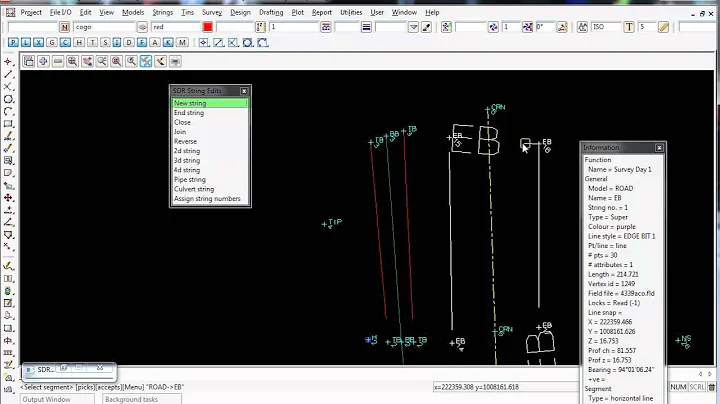This screenshot has height=404, width=720.
Task: Select the eyedropper same-as icon
Action: click(427, 27)
